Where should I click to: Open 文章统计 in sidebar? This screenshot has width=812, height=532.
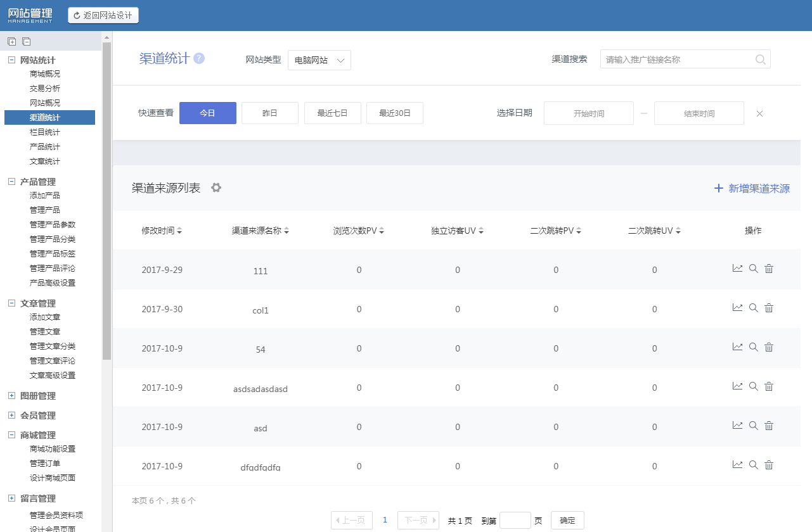45,161
